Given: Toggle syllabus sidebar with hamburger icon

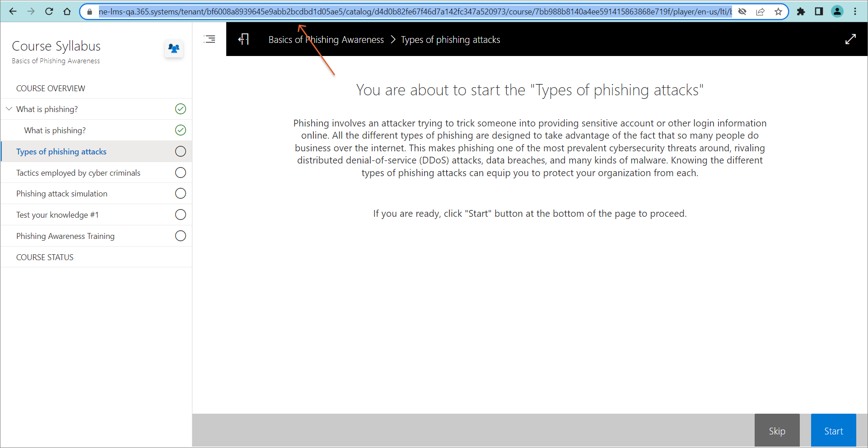Looking at the screenshot, I should pyautogui.click(x=210, y=39).
